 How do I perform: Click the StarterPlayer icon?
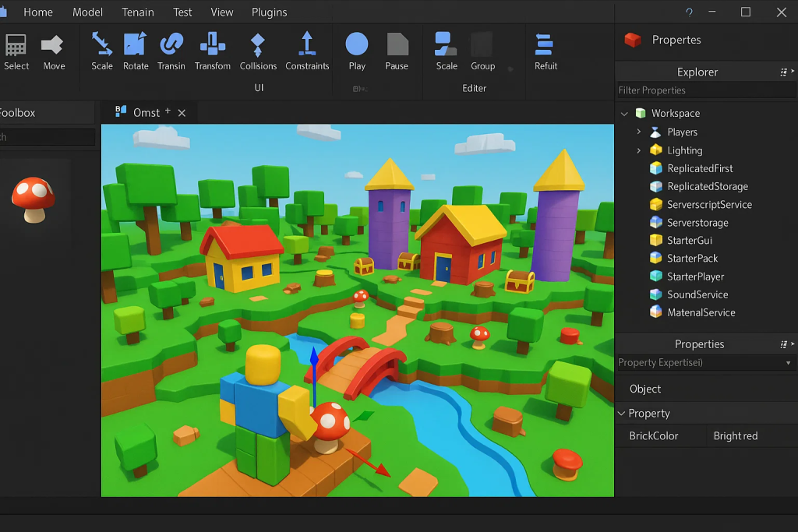tap(656, 277)
